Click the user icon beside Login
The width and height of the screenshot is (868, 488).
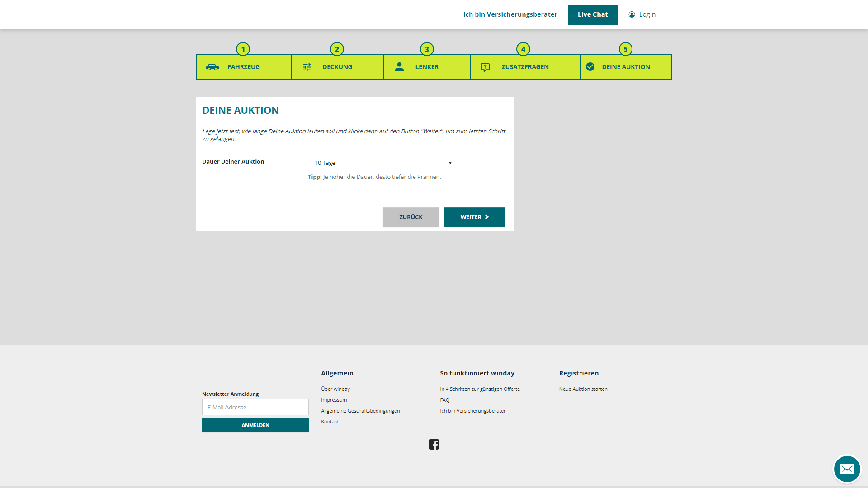(x=632, y=14)
